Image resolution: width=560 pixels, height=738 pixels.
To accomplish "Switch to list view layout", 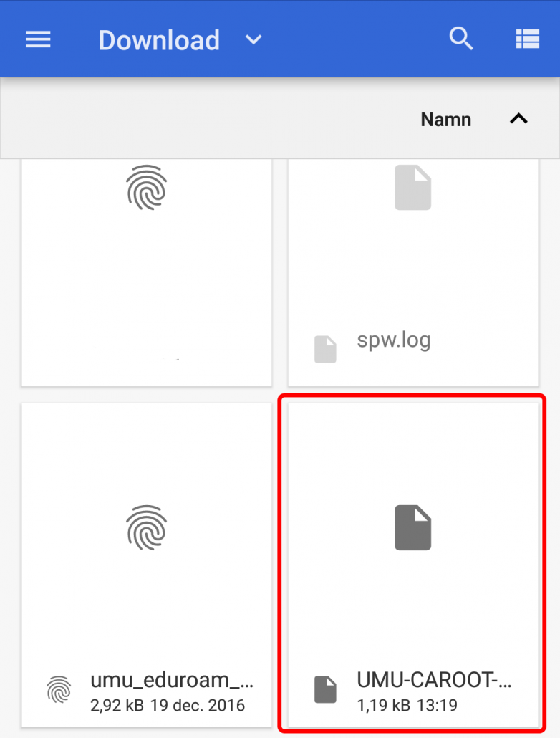I will click(x=528, y=39).
